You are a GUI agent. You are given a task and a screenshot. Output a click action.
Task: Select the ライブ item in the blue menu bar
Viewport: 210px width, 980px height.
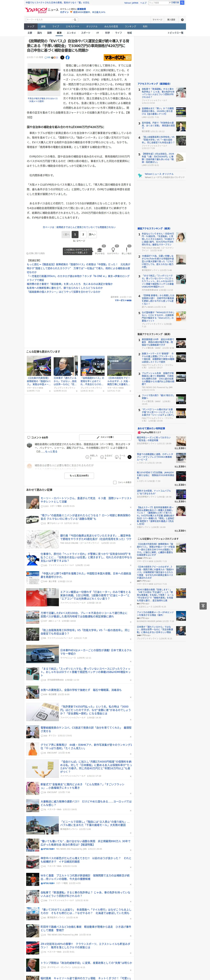click(x=56, y=27)
